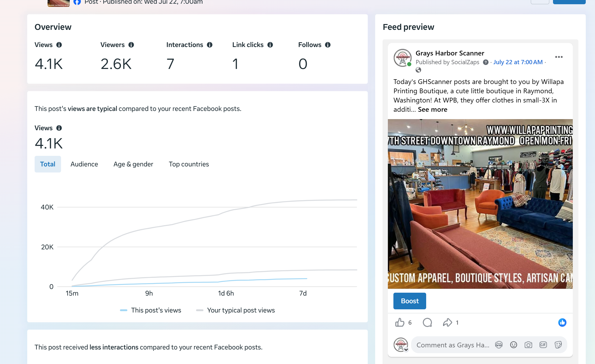Click the globe public audience icon
The image size is (595, 364).
tap(418, 70)
